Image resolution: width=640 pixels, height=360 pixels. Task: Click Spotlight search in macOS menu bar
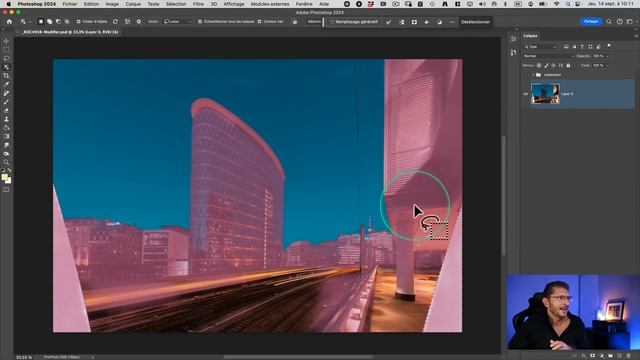click(x=568, y=4)
